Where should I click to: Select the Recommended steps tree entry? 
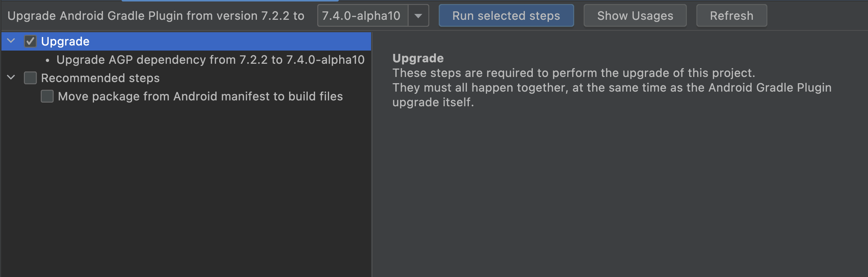tap(101, 78)
